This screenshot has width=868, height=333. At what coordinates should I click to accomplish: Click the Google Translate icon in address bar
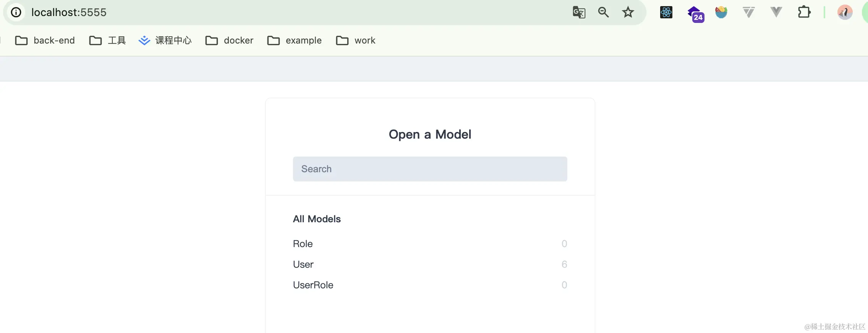579,13
